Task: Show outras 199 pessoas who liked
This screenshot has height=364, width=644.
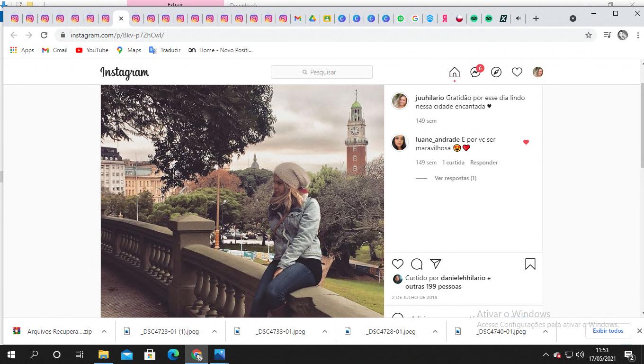Action: click(433, 286)
